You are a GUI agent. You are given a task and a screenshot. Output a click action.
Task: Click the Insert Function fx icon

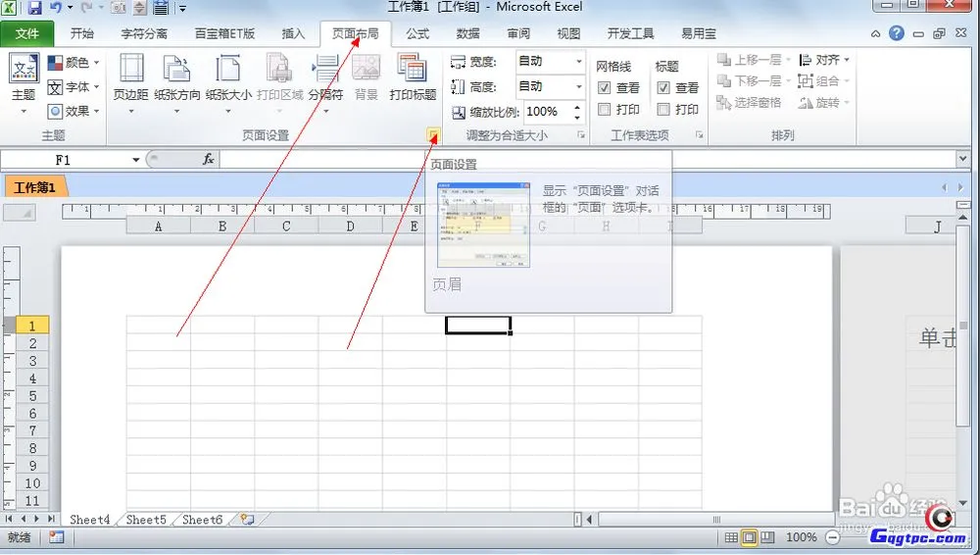tap(208, 160)
